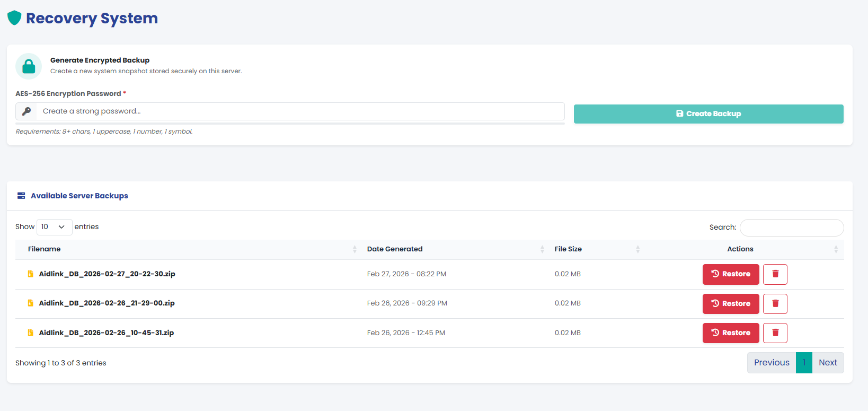
Task: Delete the backup Aidlink_DB_2026-02-26_21-29-00.zip with trash icon
Action: [775, 304]
